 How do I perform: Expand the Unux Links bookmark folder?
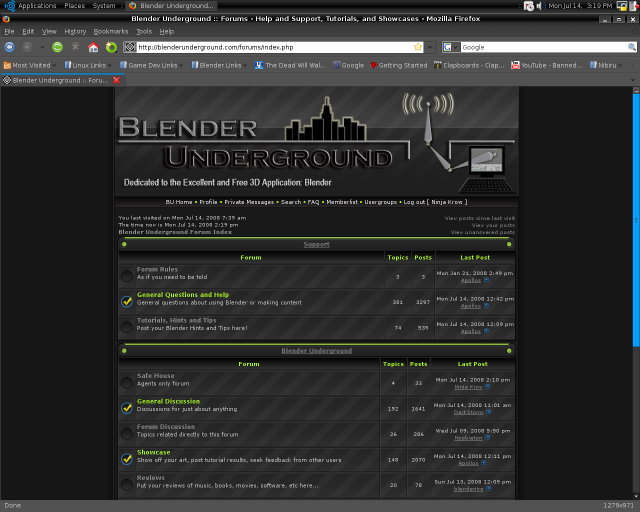pyautogui.click(x=88, y=65)
